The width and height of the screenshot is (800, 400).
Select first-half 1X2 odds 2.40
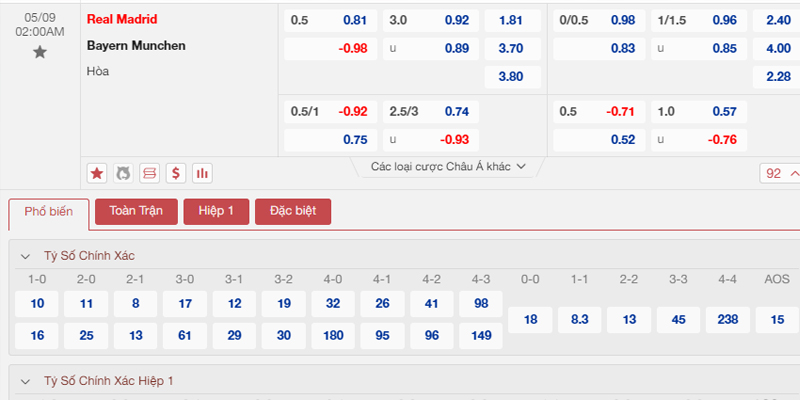coord(777,21)
